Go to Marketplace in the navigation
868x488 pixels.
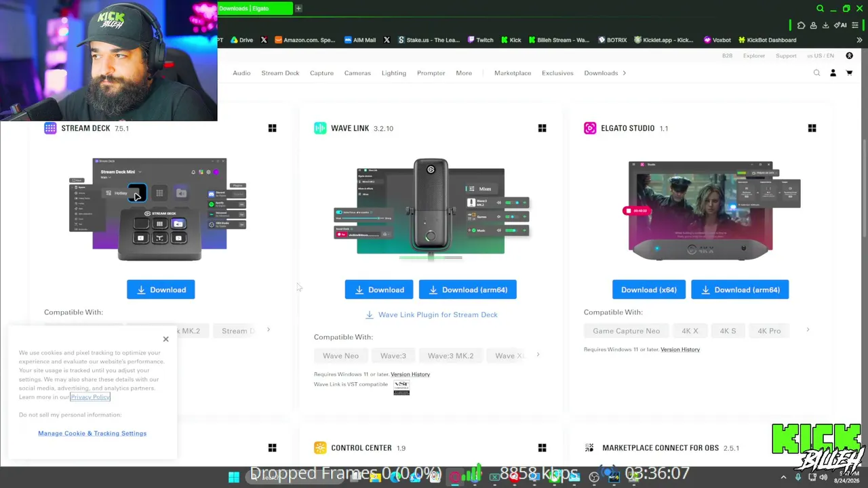click(513, 73)
